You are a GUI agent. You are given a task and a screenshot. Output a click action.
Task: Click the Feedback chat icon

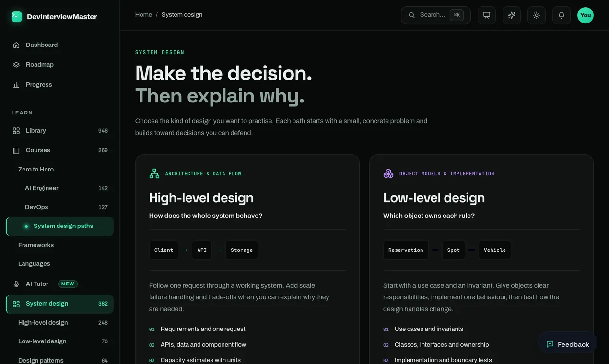pos(550,344)
